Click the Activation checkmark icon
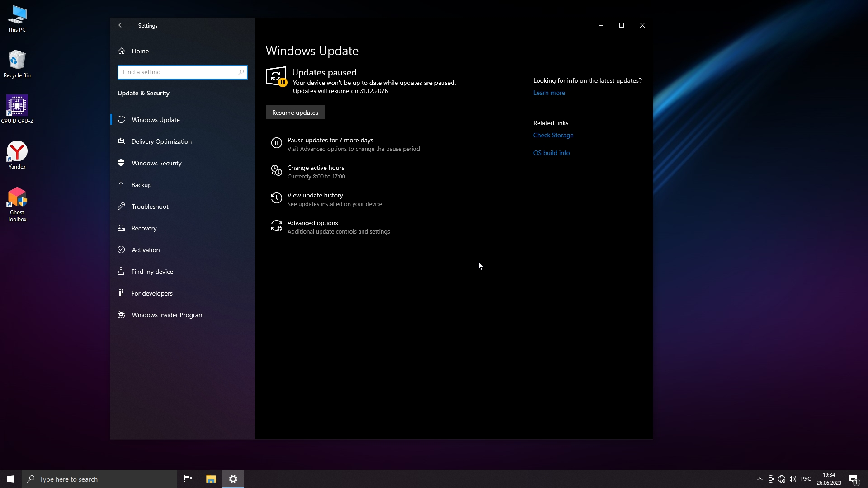Screen dimensions: 868x488 (121, 250)
